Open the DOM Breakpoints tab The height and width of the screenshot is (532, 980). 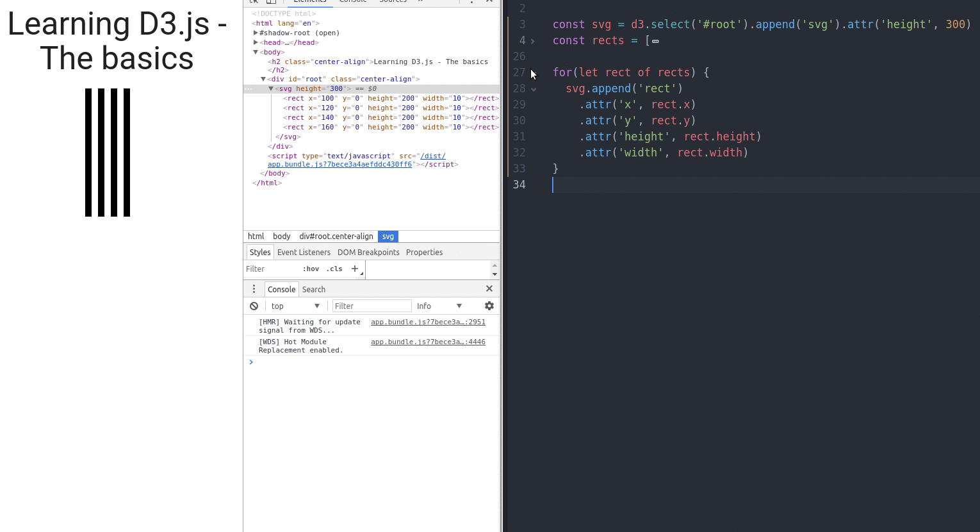pyautogui.click(x=368, y=252)
